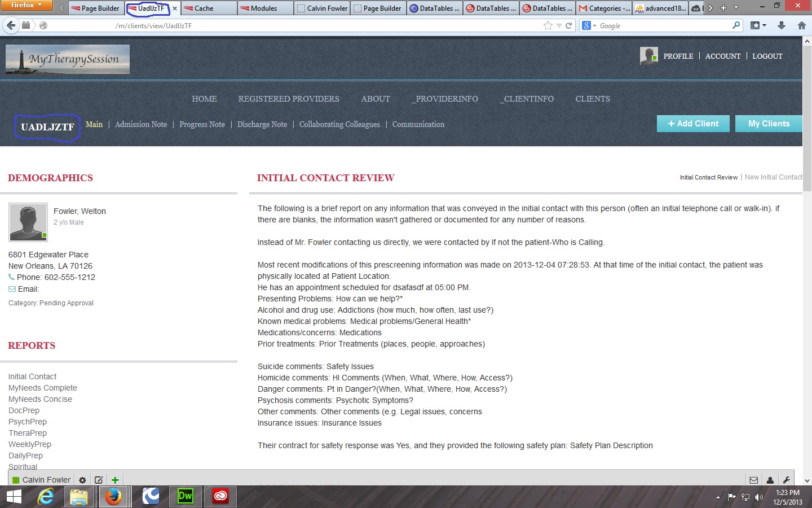Click the gear icon in bottom admin bar
This screenshot has width=812, height=508.
(x=82, y=480)
